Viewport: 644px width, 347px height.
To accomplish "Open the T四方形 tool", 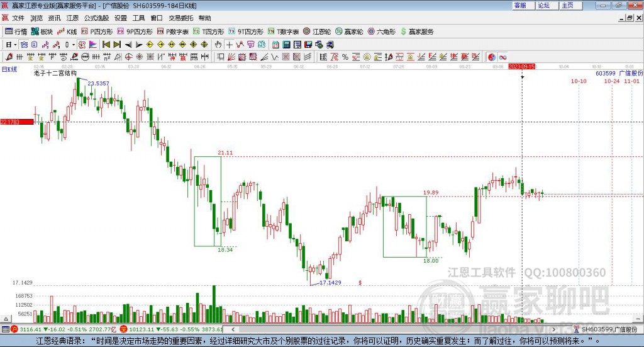I will coord(209,31).
